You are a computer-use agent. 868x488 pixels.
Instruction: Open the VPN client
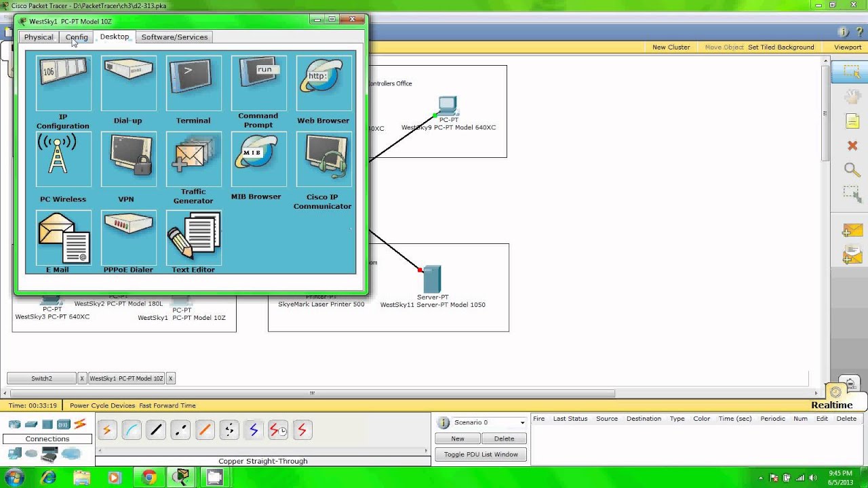tap(128, 159)
